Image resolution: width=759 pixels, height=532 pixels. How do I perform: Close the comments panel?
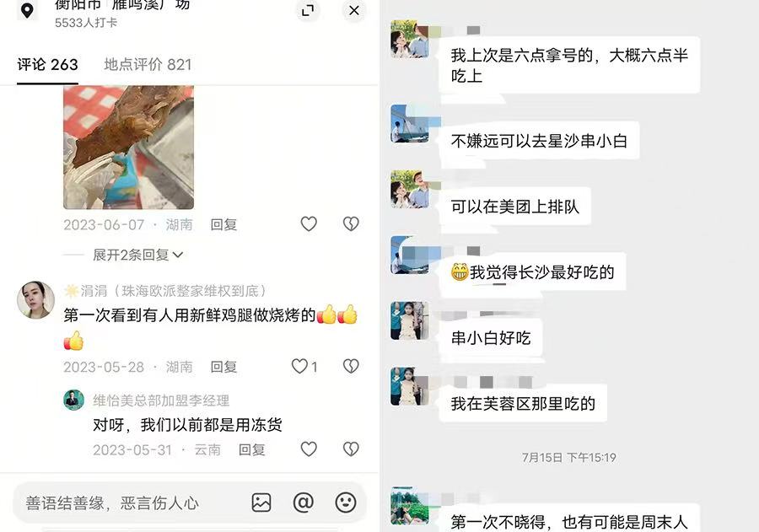coord(354,10)
